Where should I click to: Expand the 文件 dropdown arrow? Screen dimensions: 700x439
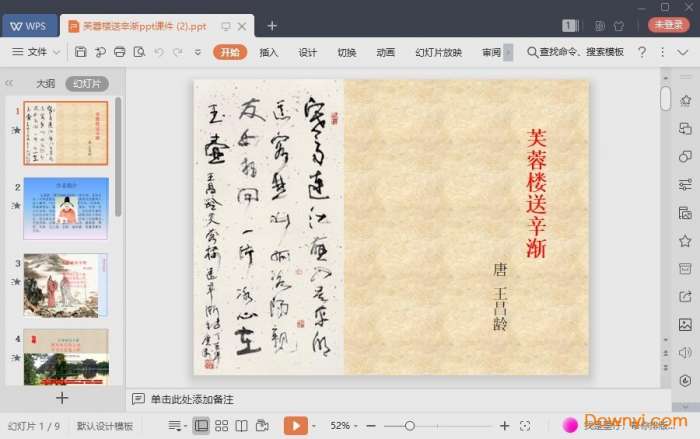[x=56, y=52]
